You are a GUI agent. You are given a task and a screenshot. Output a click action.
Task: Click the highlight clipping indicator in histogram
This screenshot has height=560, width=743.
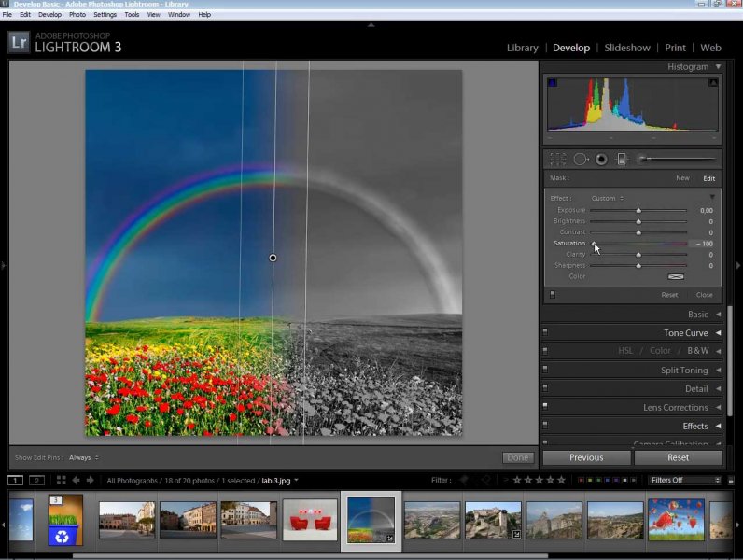click(x=714, y=83)
